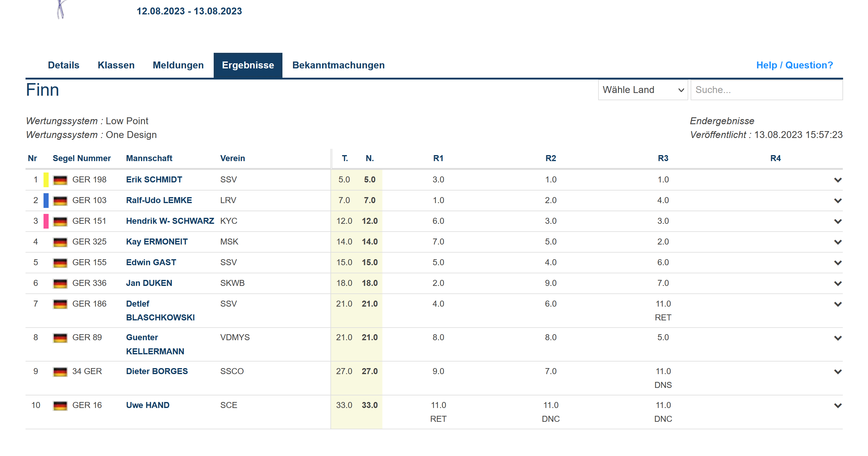
Task: Click the RET result in Uwe HAND's R1
Action: pyautogui.click(x=438, y=418)
